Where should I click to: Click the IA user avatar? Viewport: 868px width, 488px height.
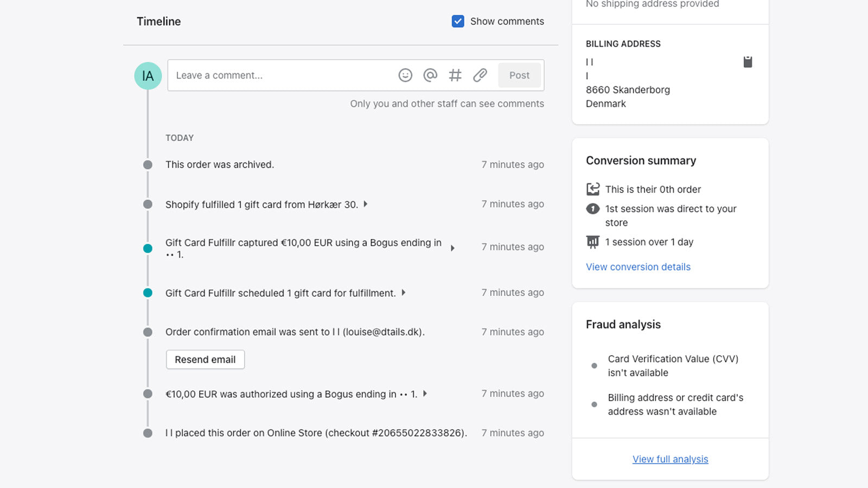[x=148, y=76]
